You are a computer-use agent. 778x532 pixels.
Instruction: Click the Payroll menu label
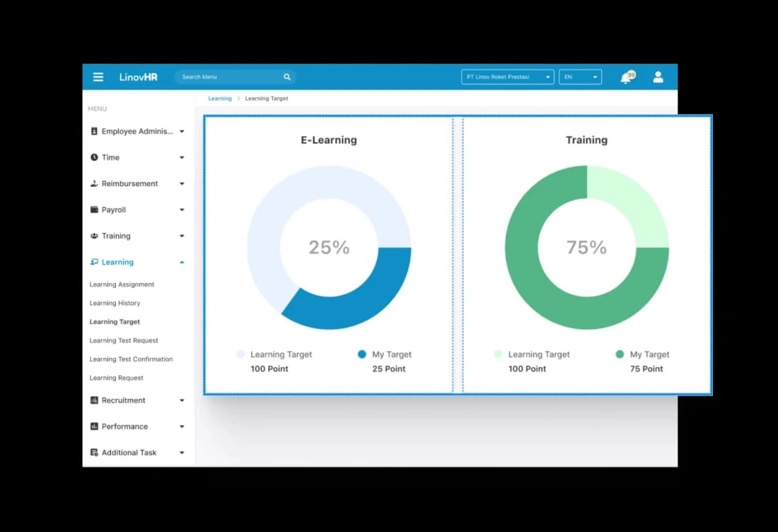coord(114,209)
